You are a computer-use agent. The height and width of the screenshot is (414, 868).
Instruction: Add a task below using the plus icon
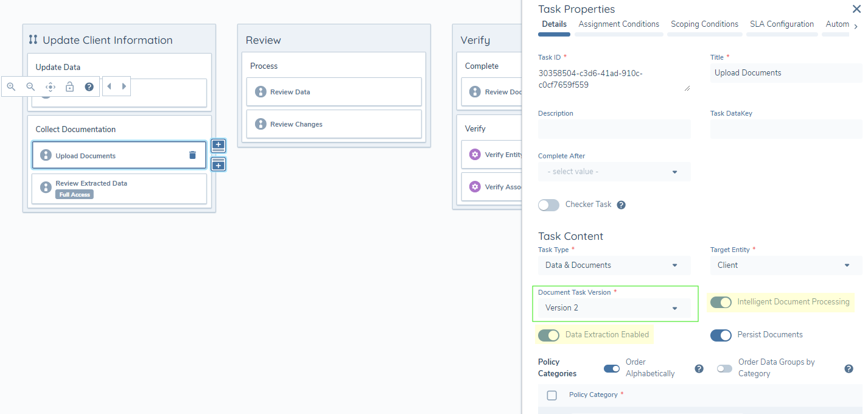point(219,164)
